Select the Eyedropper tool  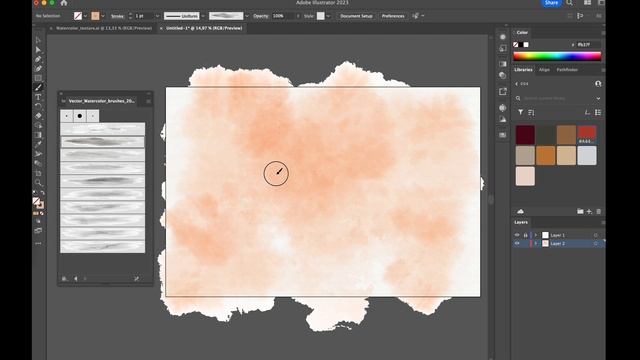[x=38, y=144]
